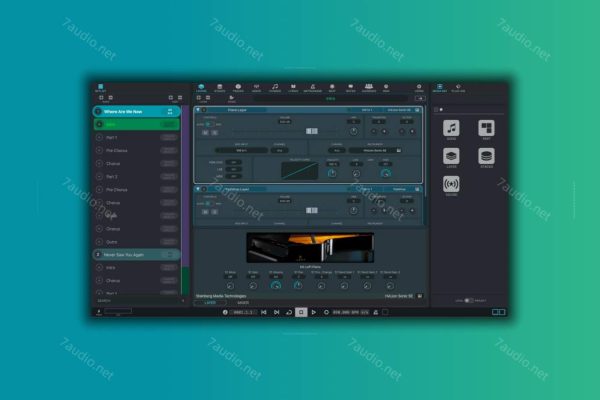600x400 pixels.
Task: Open the Chords view music-note icon
Action: pos(275,88)
